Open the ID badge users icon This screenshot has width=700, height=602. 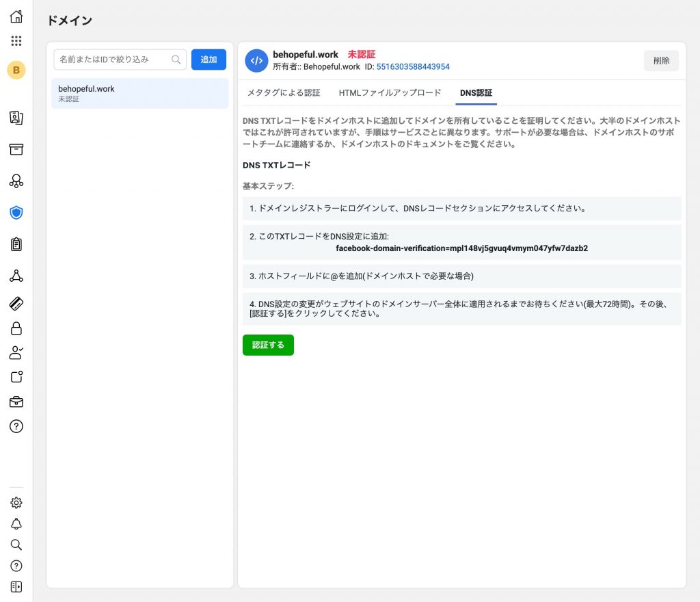[x=16, y=118]
